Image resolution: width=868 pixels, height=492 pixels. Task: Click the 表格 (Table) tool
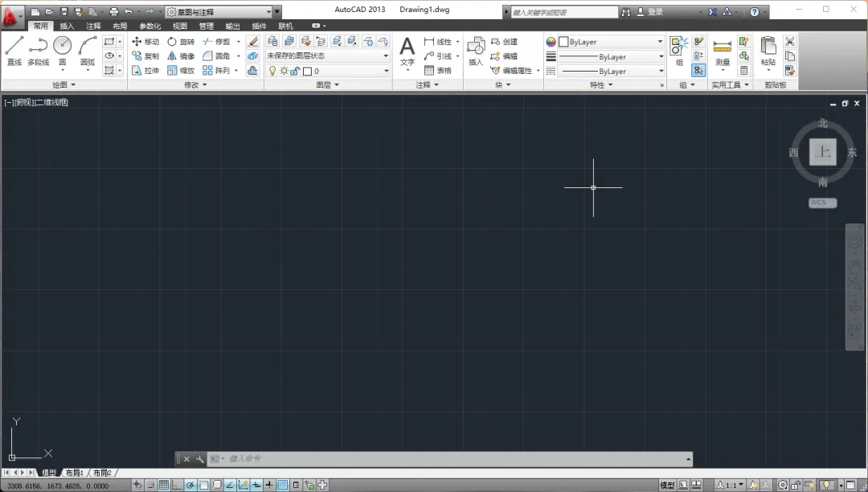pyautogui.click(x=438, y=70)
